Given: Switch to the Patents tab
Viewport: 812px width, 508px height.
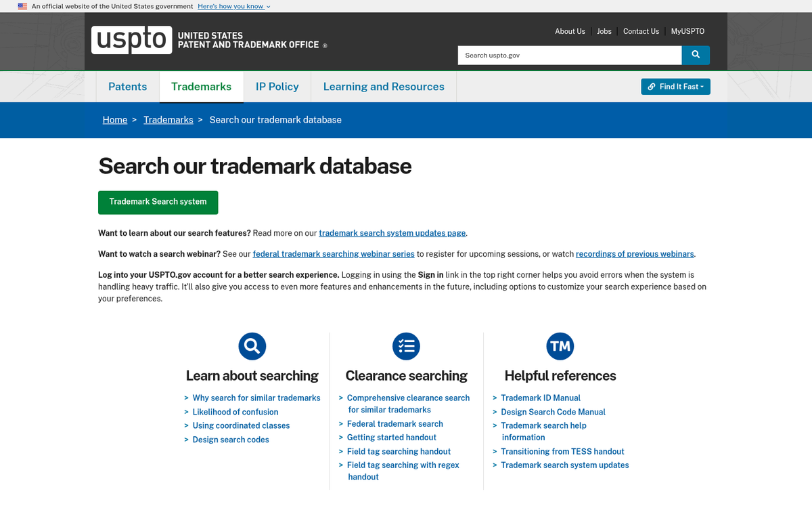Looking at the screenshot, I should [127, 87].
